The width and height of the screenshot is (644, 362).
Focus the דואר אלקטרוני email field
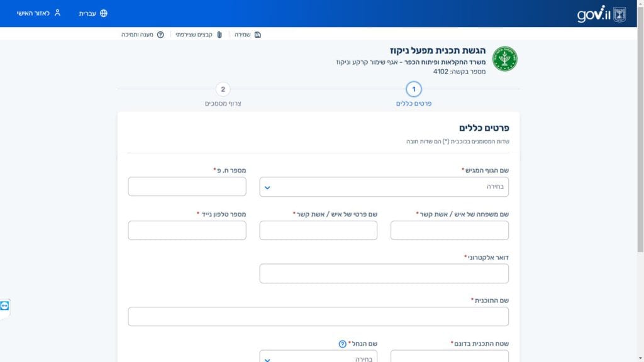tap(384, 273)
